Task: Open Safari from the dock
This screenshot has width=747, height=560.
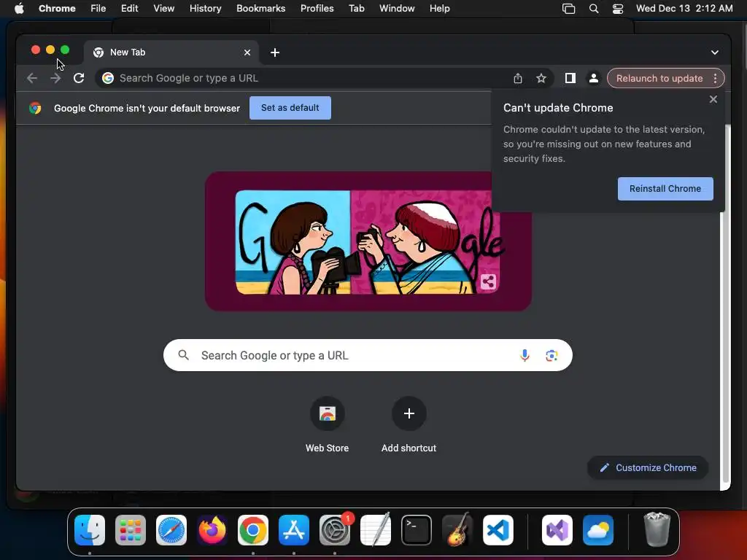Action: coord(171,530)
